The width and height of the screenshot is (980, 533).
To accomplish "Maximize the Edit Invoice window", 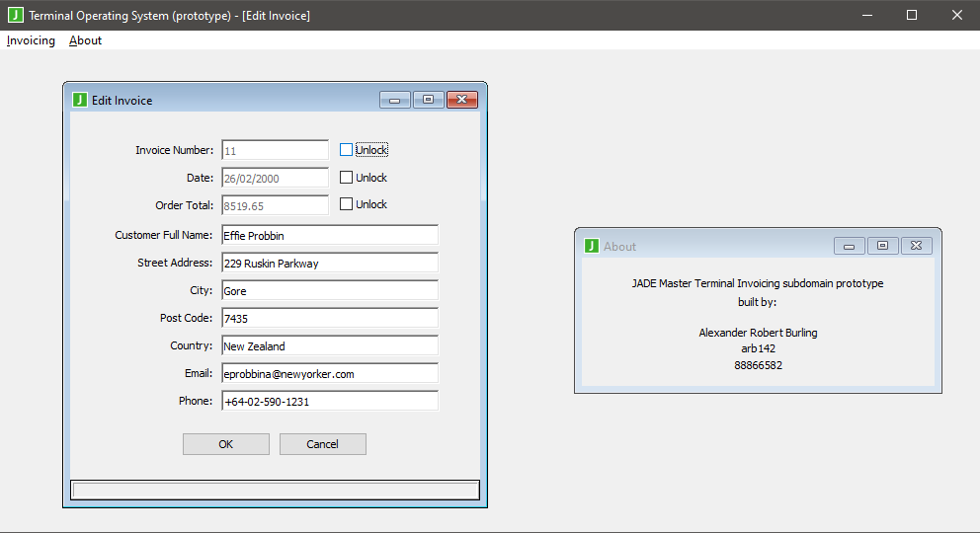I will pos(428,100).
